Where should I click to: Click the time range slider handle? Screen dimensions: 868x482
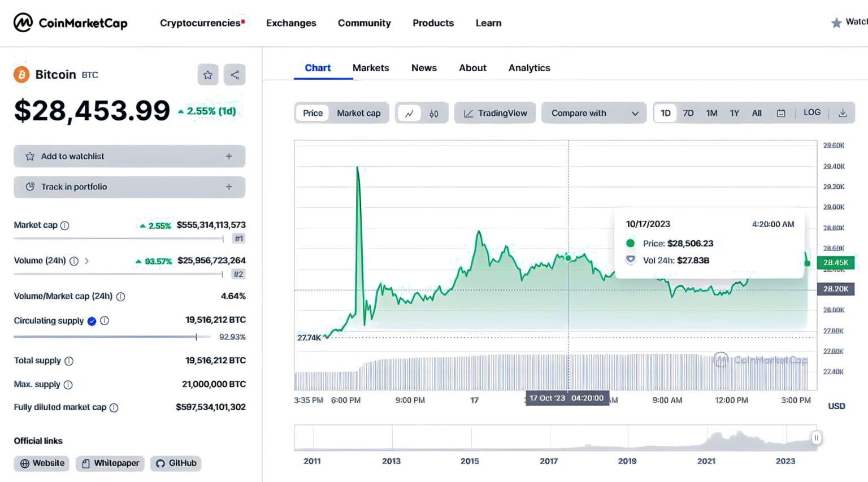click(816, 437)
